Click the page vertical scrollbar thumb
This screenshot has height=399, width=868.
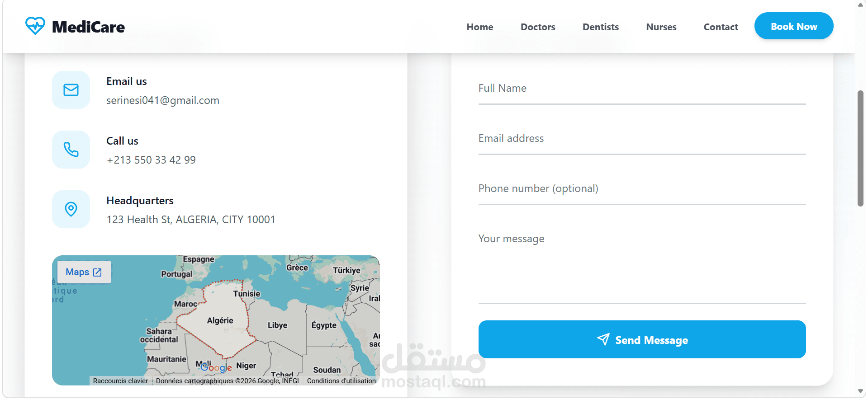(x=860, y=148)
